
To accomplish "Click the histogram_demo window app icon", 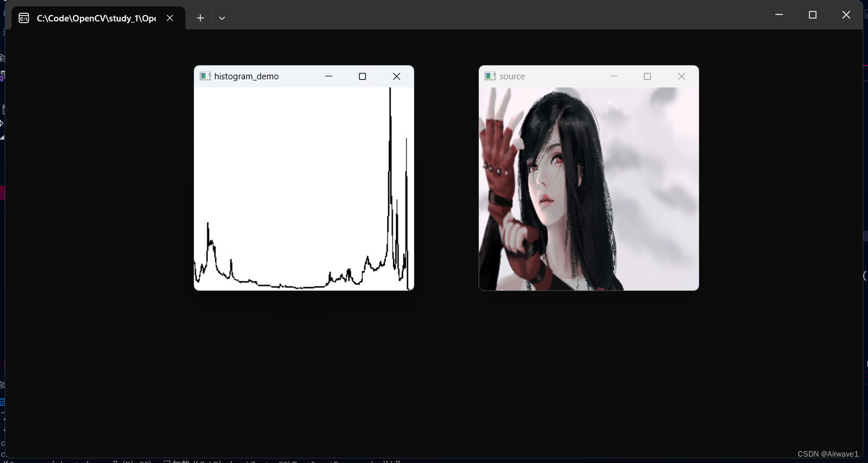I will [x=205, y=76].
